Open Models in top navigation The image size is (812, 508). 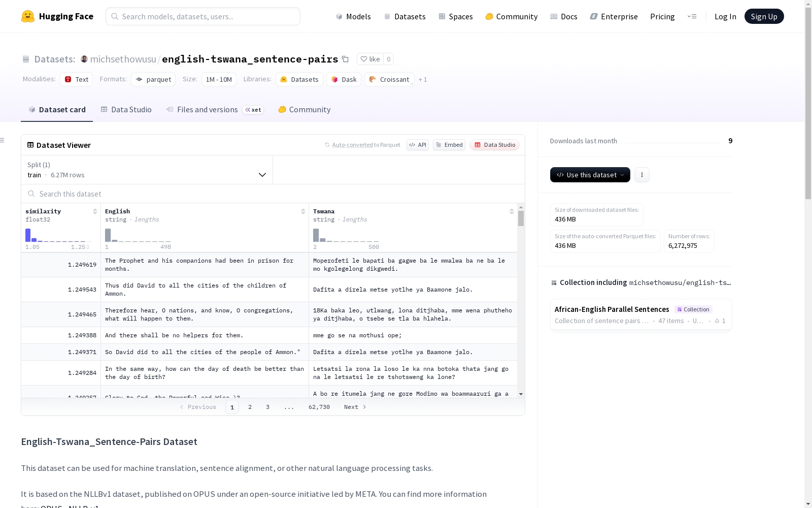pos(353,16)
